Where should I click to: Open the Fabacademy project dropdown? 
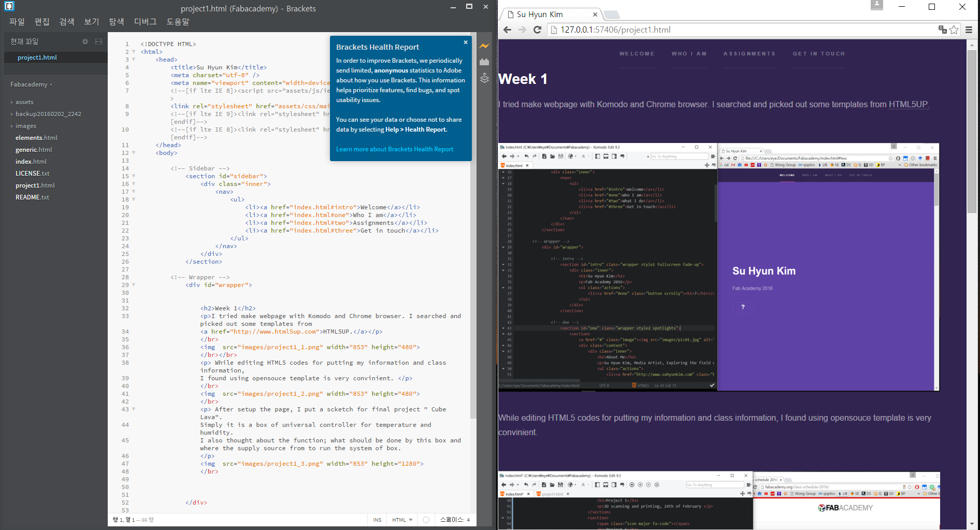[x=31, y=84]
